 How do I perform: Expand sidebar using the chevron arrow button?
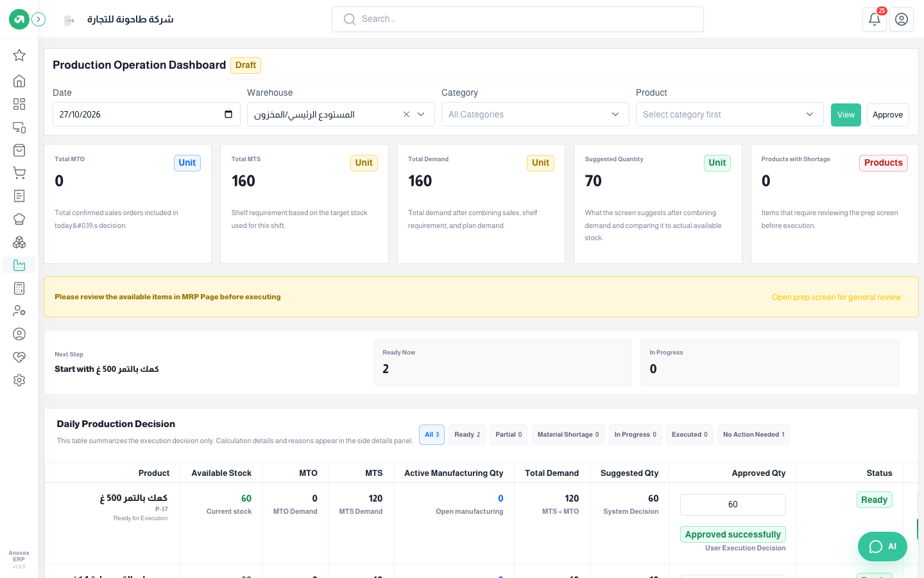(x=38, y=19)
